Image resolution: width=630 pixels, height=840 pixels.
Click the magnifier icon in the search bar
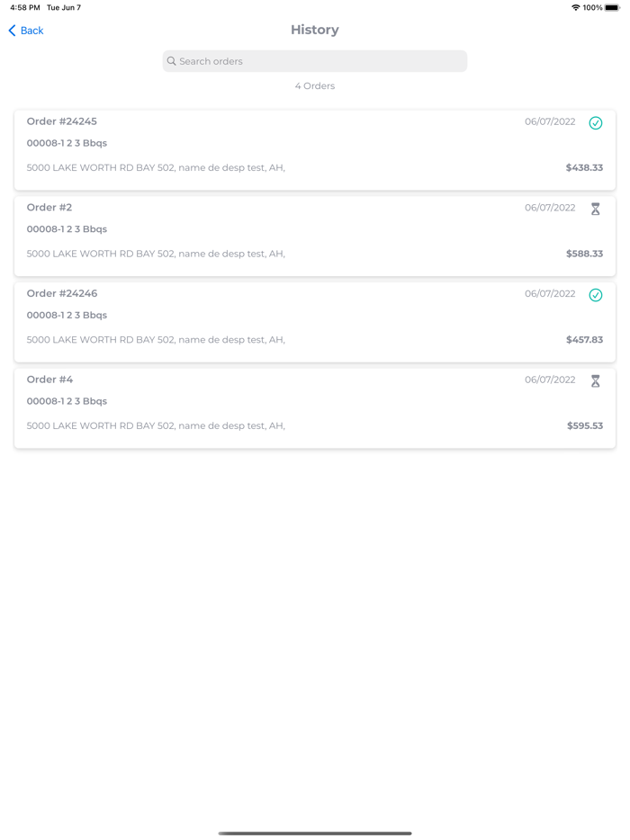coord(171,61)
